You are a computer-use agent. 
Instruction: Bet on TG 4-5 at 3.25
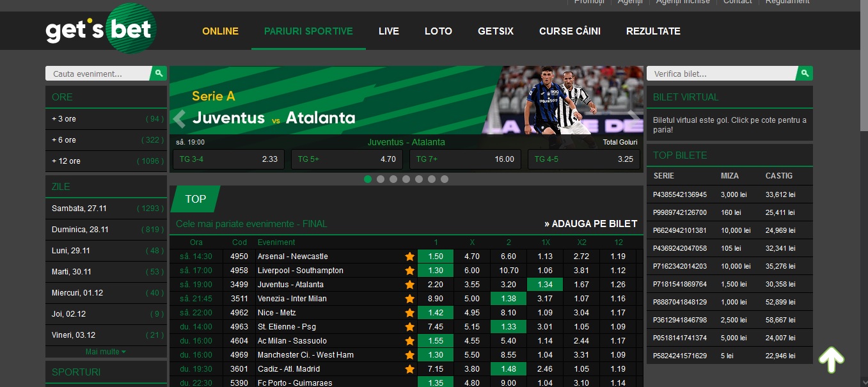tap(583, 159)
